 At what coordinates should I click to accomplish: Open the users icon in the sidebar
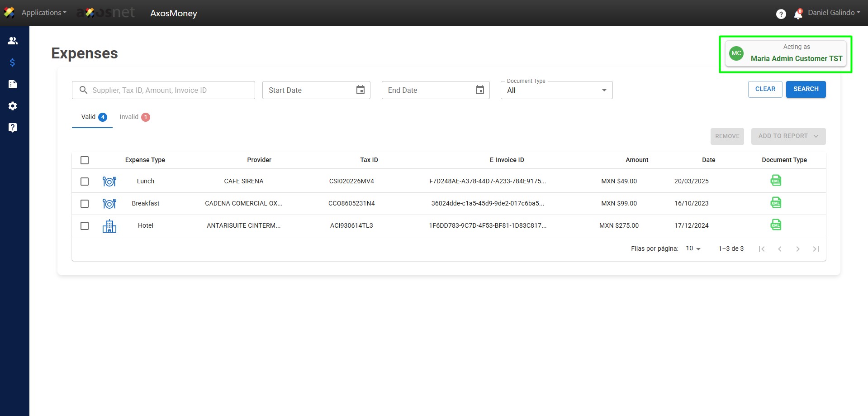(x=13, y=41)
